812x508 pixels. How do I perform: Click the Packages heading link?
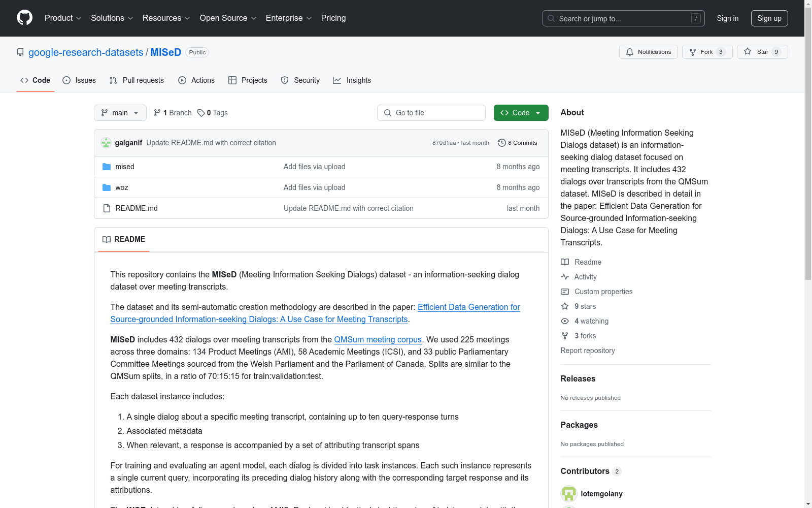pos(579,425)
